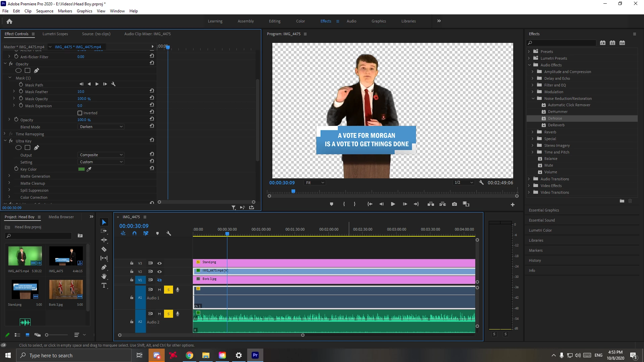The width and height of the screenshot is (644, 362).
Task: Select the Boris 3.jpg thumbnail
Action: 66,289
